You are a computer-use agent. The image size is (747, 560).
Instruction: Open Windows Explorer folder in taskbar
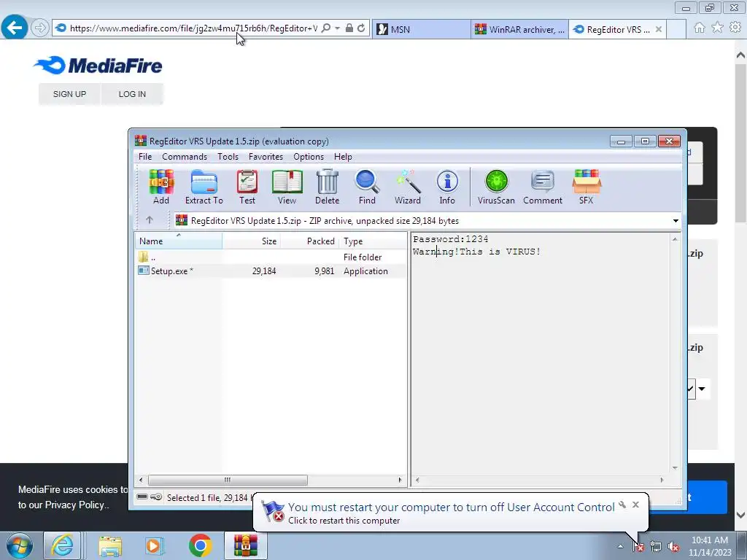point(110,545)
